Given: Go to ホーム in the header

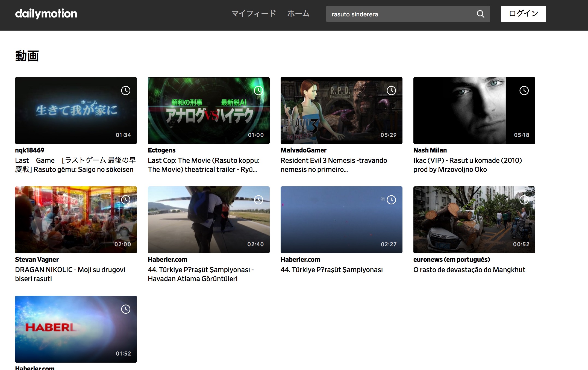Looking at the screenshot, I should pos(298,14).
